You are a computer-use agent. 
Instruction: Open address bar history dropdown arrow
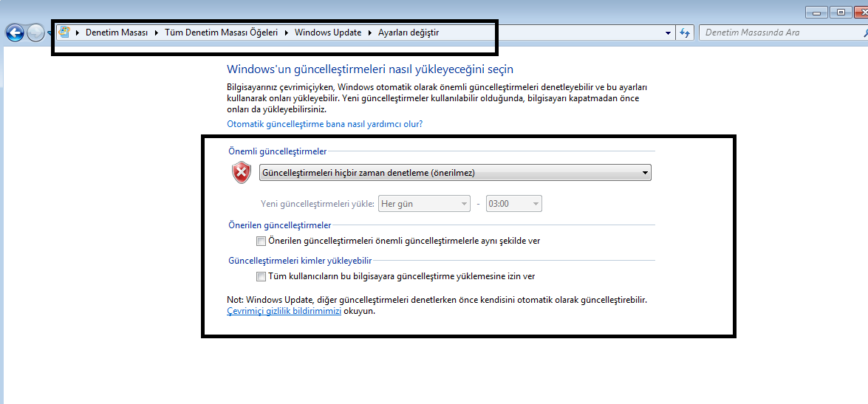click(x=668, y=33)
